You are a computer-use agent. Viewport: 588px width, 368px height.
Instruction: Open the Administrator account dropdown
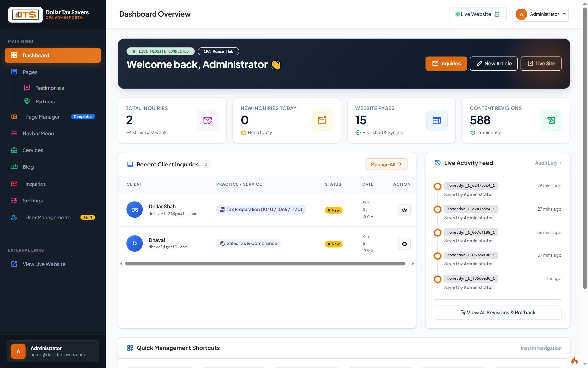point(540,14)
